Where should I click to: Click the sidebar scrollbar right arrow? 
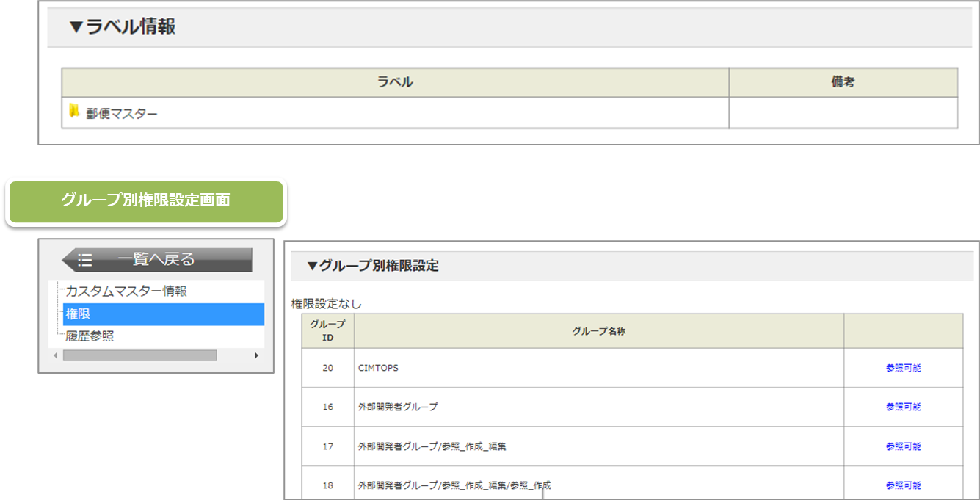pyautogui.click(x=256, y=355)
